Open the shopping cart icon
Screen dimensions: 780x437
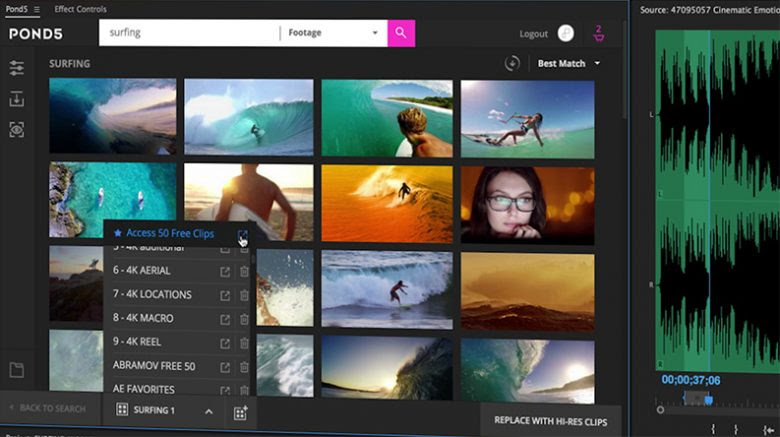(x=599, y=34)
